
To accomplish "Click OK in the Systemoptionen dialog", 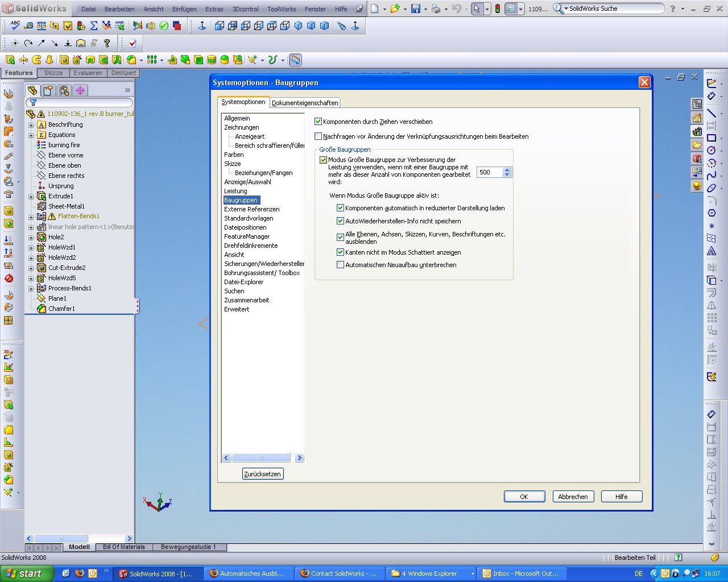I will (x=524, y=497).
